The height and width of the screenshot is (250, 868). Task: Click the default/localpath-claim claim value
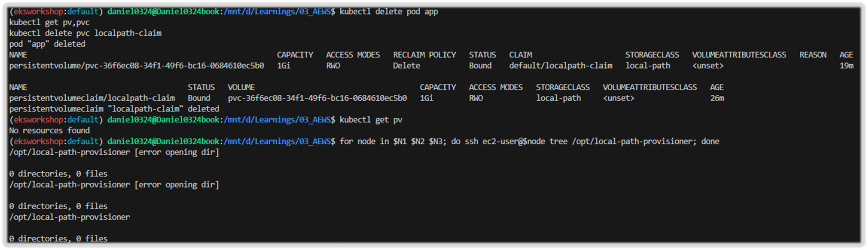click(561, 66)
